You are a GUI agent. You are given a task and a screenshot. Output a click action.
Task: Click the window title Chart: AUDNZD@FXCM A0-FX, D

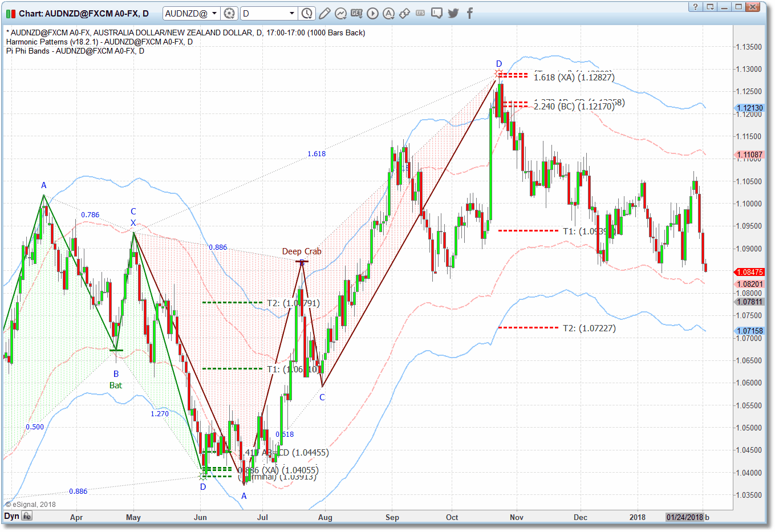(x=84, y=13)
